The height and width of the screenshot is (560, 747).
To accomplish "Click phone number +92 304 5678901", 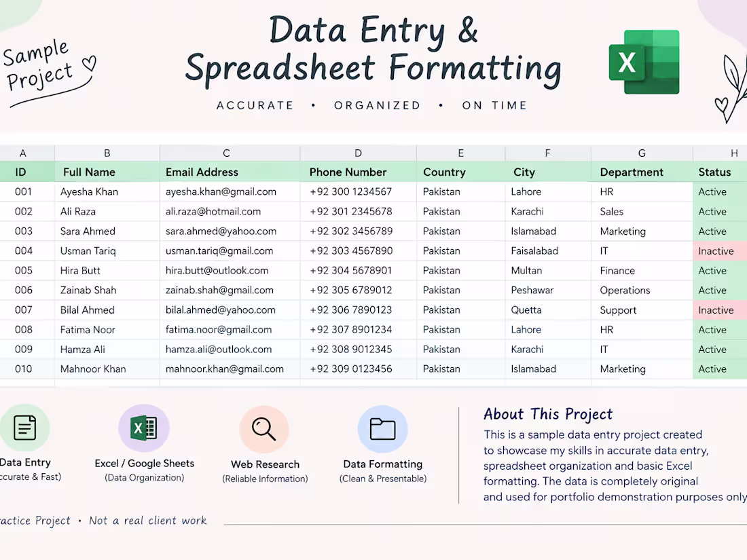I will (359, 270).
